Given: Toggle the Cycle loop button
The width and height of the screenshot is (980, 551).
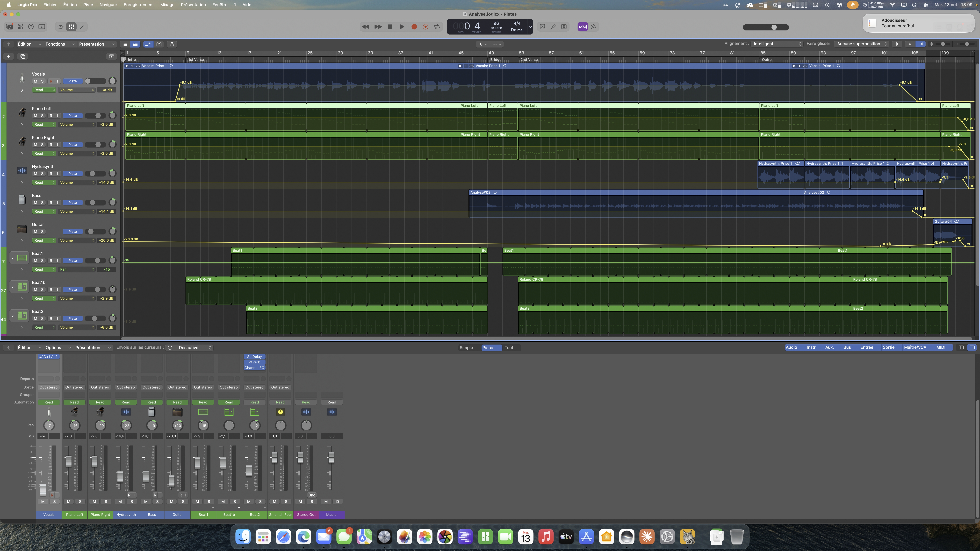Looking at the screenshot, I should point(437,27).
